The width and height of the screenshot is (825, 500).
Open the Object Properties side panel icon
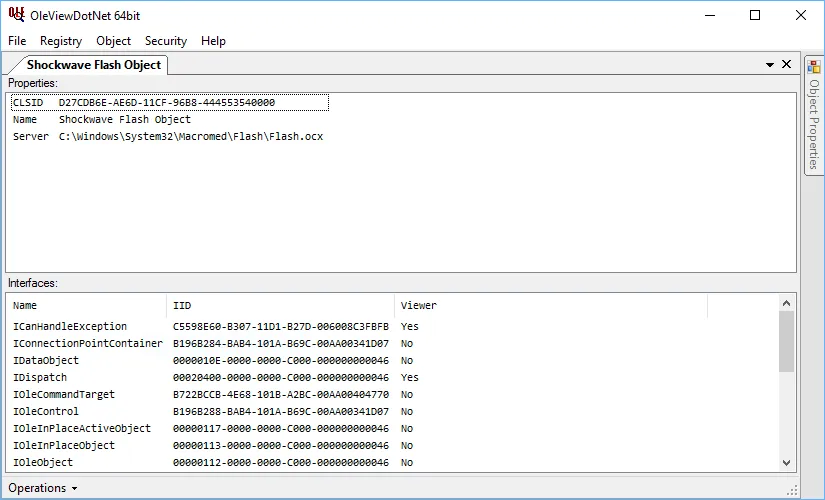[x=814, y=67]
